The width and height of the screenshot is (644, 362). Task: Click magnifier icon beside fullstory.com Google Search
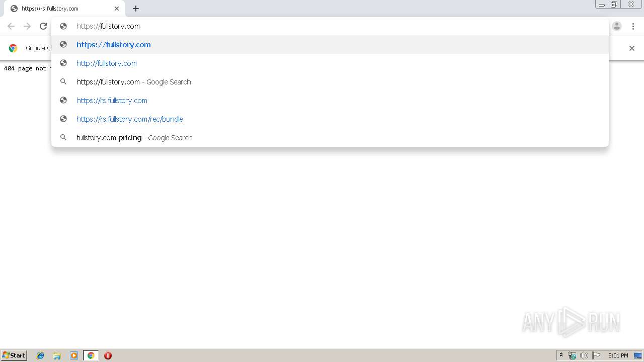coord(63,82)
